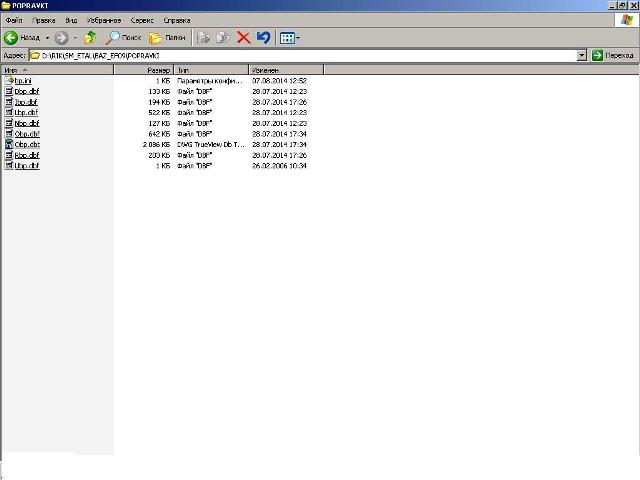Screen dimensions: 640x480
Task: Go up one folder level
Action: click(90, 37)
